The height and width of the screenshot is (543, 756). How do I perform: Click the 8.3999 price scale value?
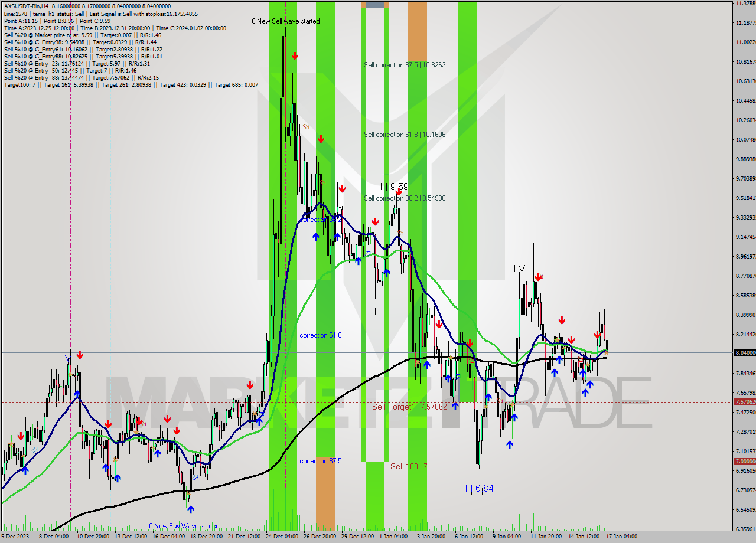[745, 315]
